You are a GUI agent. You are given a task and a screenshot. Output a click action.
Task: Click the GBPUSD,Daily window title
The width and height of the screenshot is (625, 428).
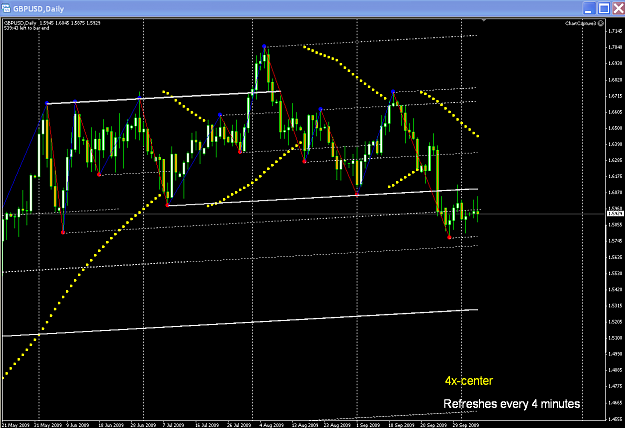pyautogui.click(x=38, y=8)
